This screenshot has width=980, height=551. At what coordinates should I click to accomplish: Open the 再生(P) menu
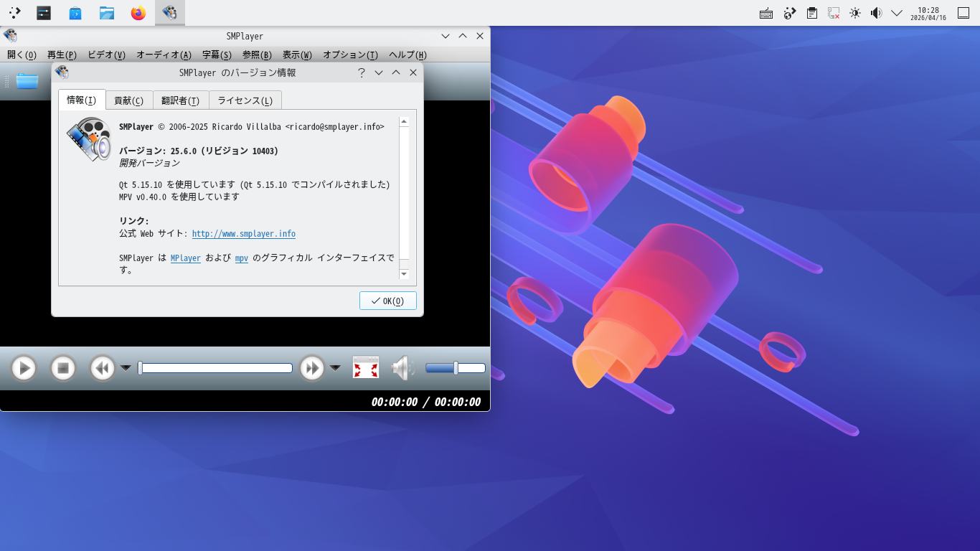tap(62, 55)
